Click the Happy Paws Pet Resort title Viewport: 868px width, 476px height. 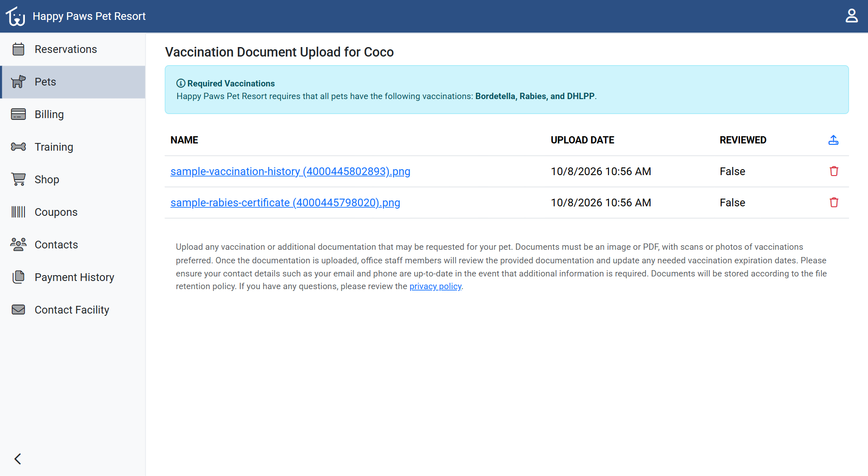pos(89,16)
